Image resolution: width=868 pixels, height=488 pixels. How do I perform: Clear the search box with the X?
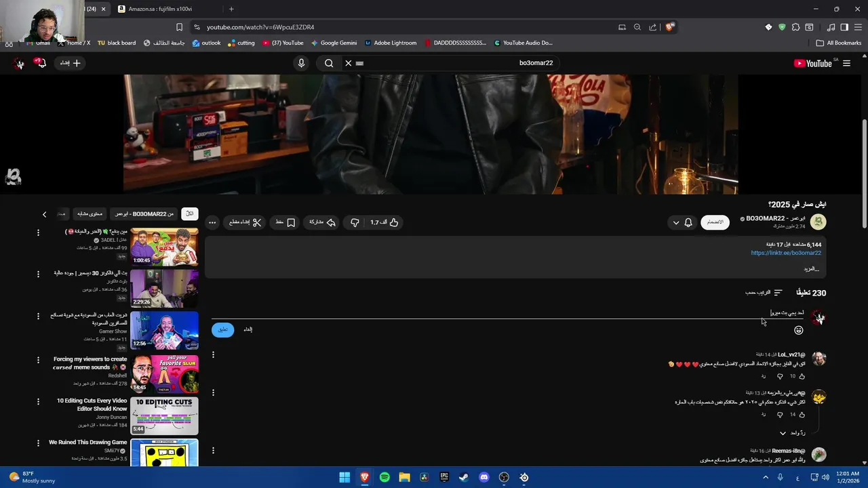coord(348,63)
